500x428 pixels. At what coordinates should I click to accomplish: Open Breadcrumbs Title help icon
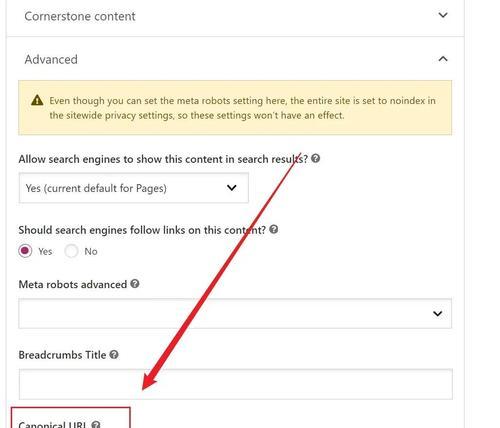114,354
